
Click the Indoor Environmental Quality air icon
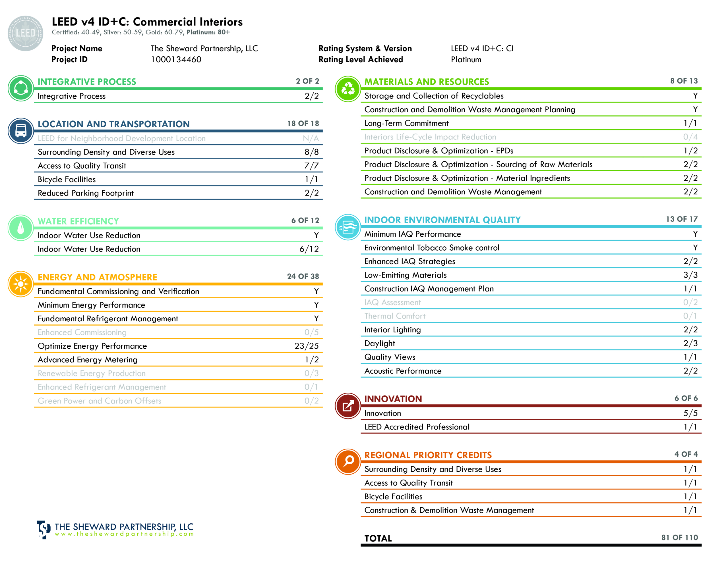click(x=348, y=227)
